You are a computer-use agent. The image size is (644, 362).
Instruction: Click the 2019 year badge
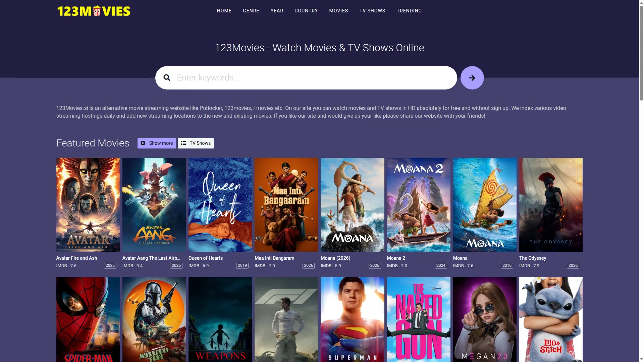point(242,265)
